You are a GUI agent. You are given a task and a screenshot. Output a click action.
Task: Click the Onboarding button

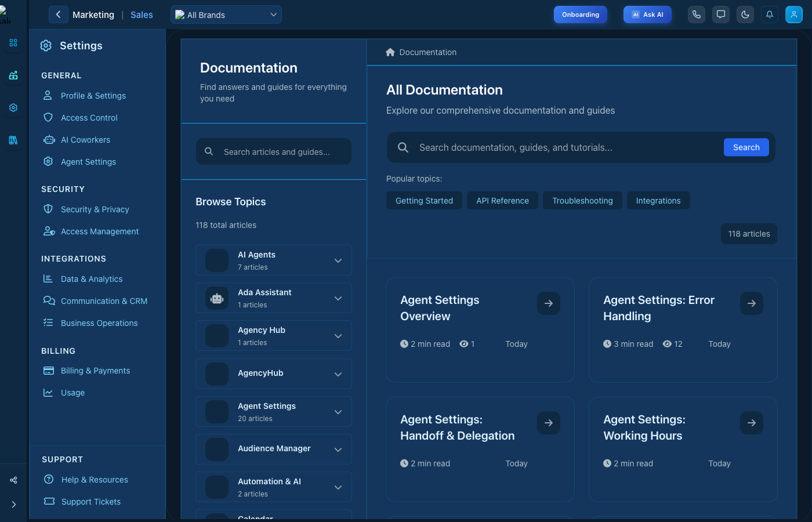(581, 14)
